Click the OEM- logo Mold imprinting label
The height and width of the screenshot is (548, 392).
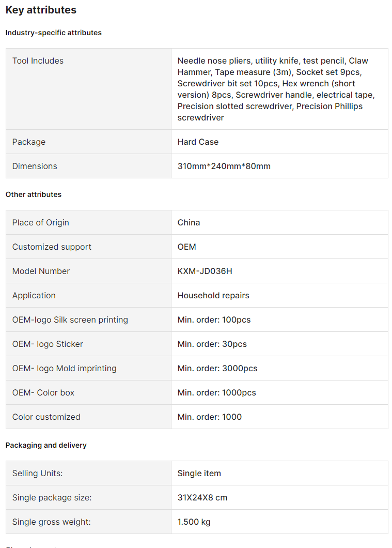tap(64, 368)
